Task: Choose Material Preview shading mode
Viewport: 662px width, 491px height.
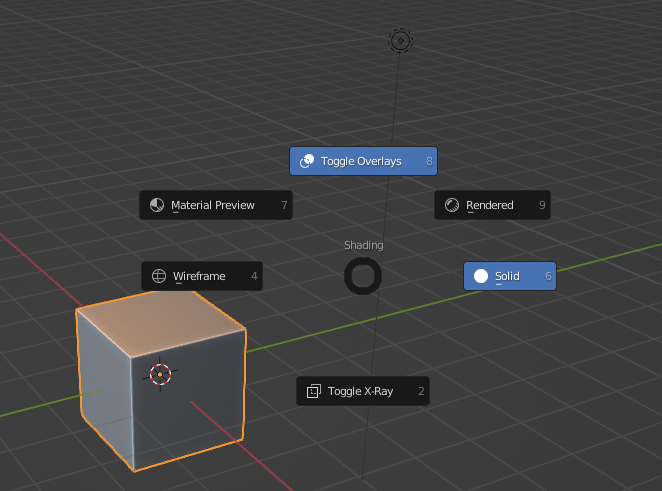Action: coord(216,205)
